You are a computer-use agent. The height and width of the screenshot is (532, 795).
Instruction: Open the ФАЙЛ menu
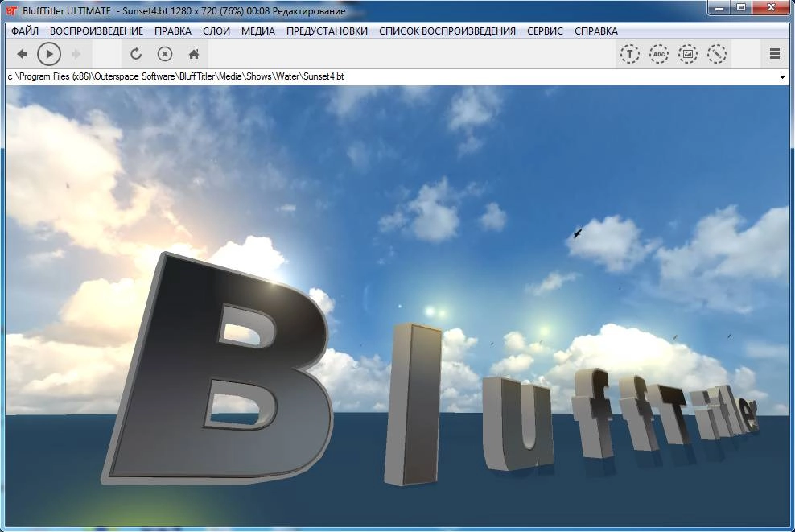[25, 31]
